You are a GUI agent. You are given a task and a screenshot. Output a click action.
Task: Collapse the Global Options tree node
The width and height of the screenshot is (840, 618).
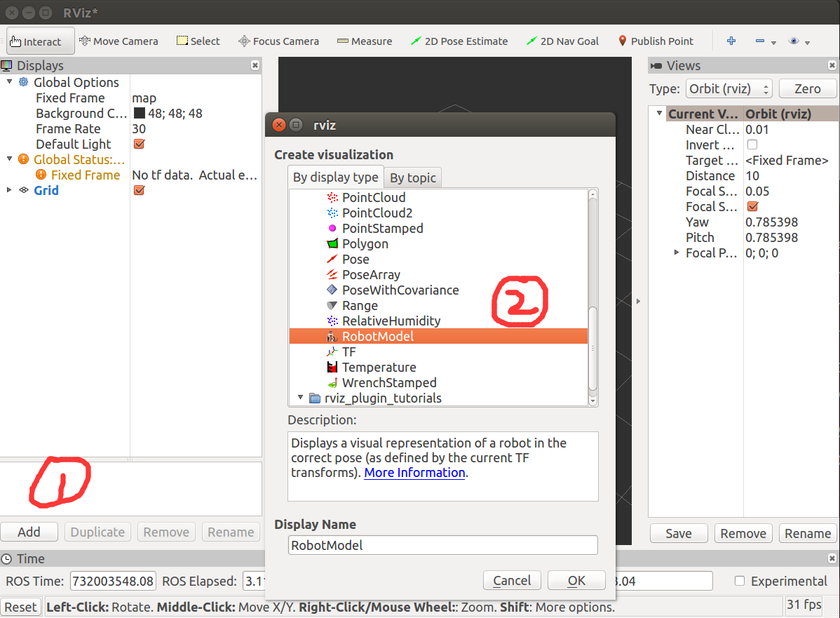tap(9, 82)
